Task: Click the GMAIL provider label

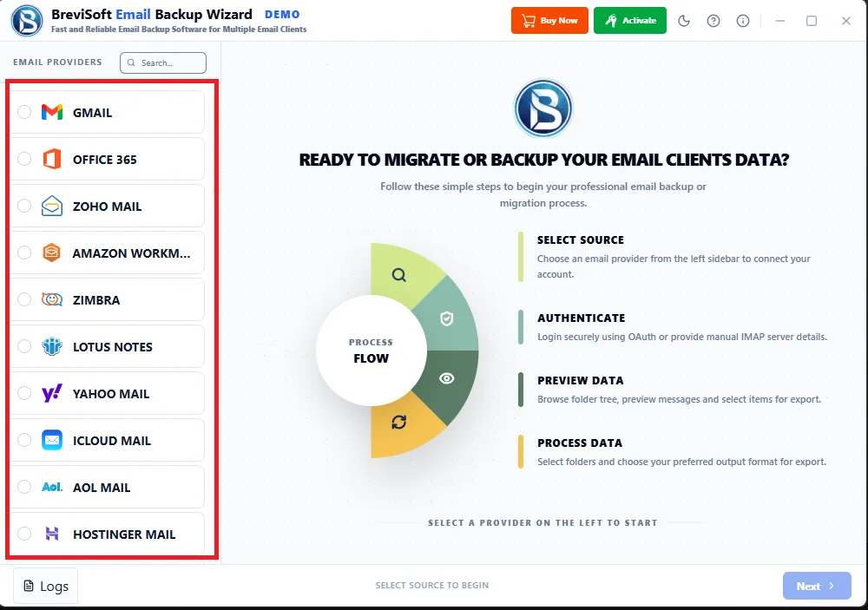Action: click(93, 113)
